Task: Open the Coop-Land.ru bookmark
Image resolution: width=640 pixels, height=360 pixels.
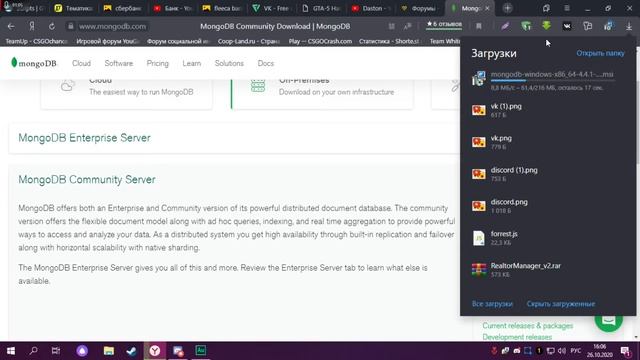Action: (x=248, y=41)
